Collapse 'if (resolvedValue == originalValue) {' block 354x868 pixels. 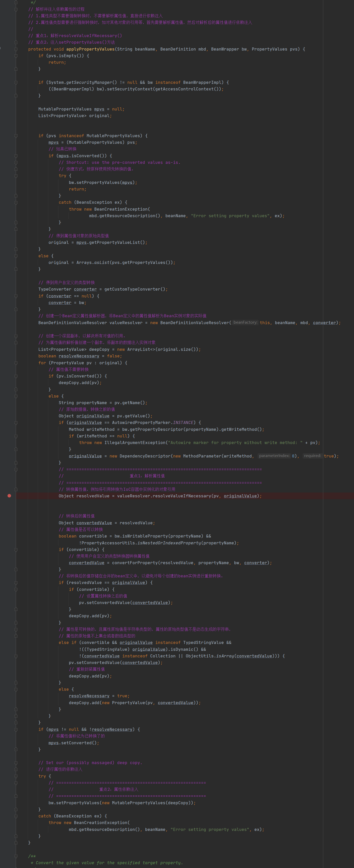[16, 582]
